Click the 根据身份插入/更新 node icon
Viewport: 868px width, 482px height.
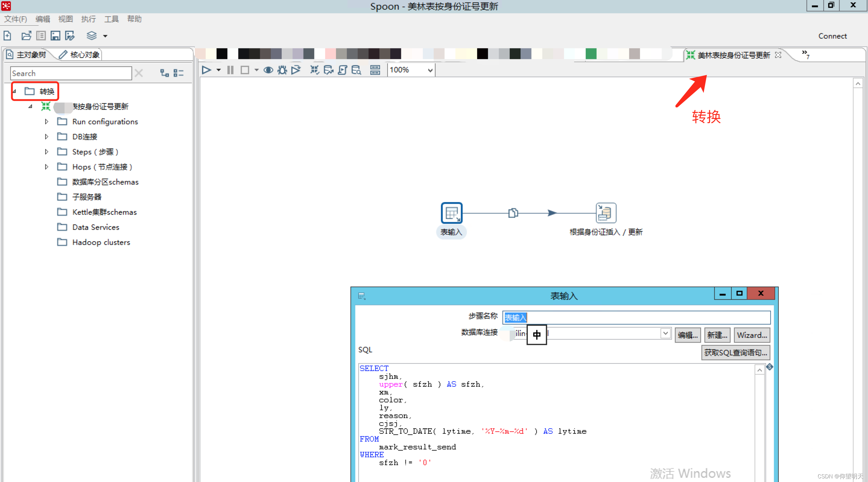click(605, 213)
